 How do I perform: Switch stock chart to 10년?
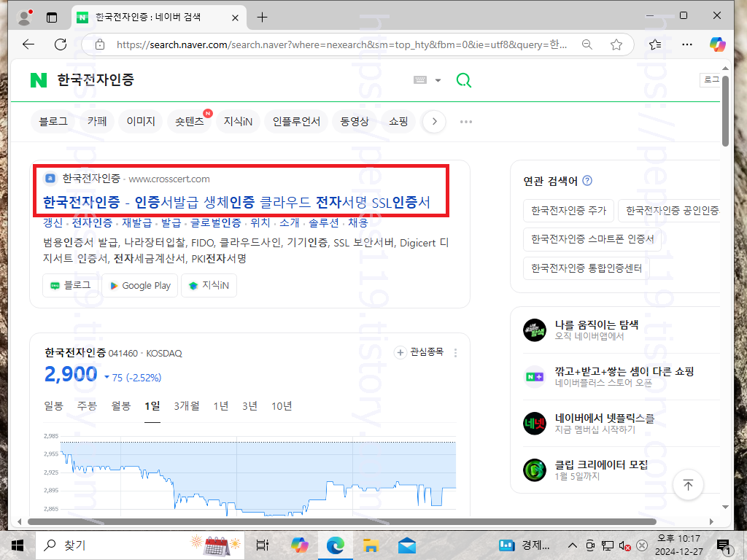click(282, 406)
